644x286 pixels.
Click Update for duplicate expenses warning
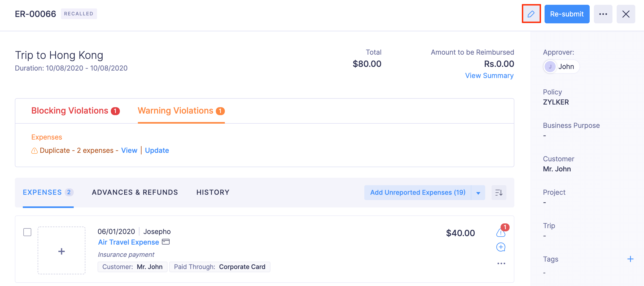click(x=157, y=150)
